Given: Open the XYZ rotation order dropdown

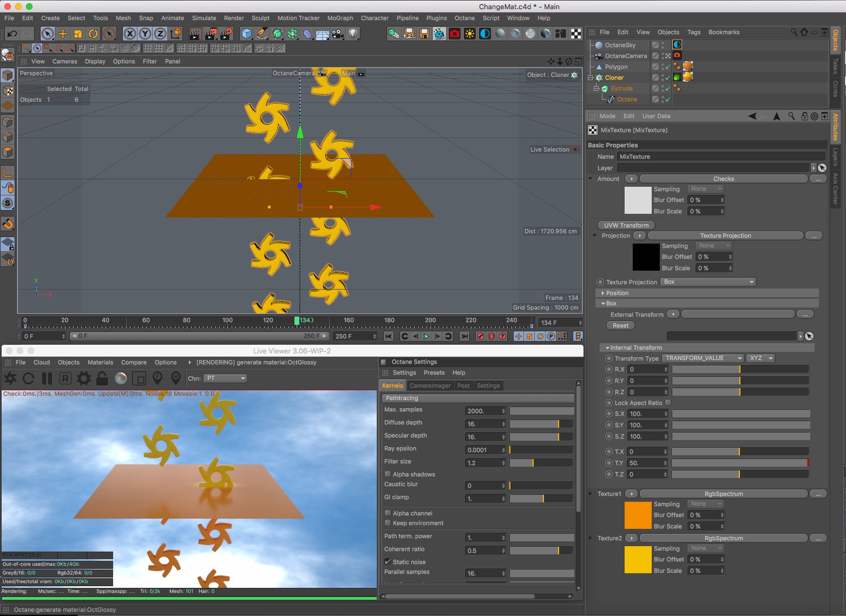Looking at the screenshot, I should tap(760, 358).
